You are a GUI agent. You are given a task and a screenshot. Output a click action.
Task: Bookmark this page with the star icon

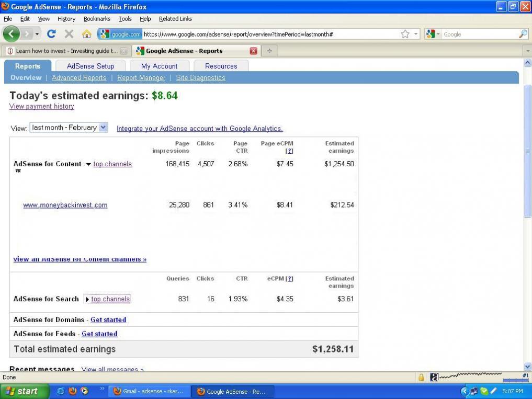point(405,34)
